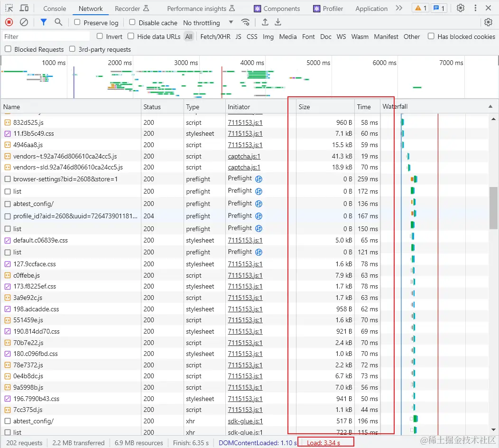Filter requests by CSS type
The image size is (499, 448).
point(252,37)
